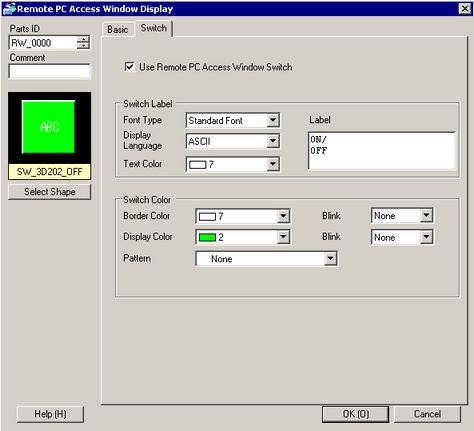
Task: Switch to the Basic tab
Action: [118, 30]
